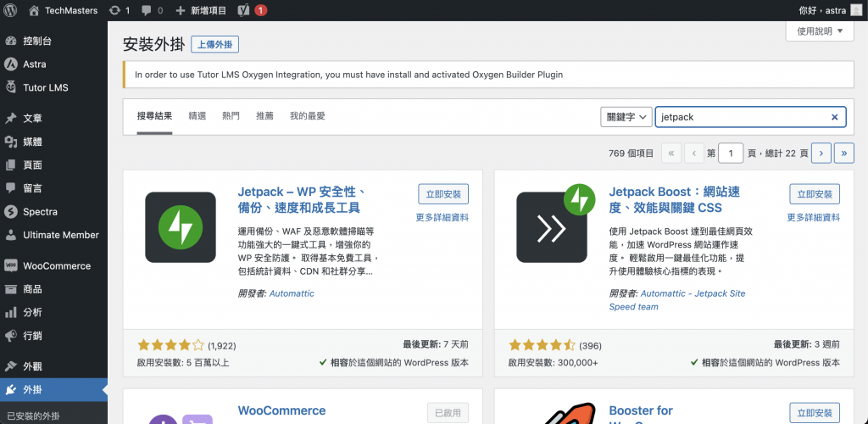Visit the TechMasters site home icon

pyautogui.click(x=34, y=10)
